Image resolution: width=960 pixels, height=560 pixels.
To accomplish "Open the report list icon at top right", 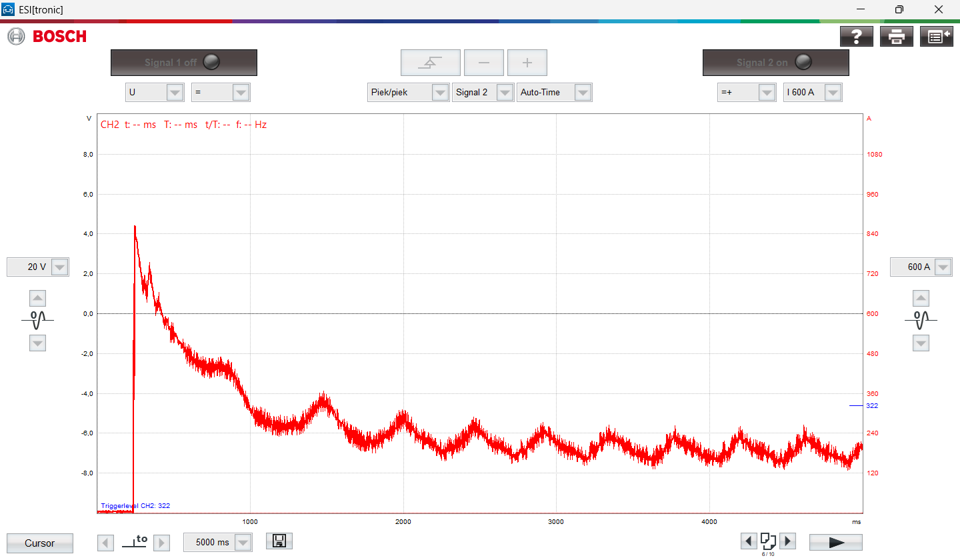I will tap(936, 37).
